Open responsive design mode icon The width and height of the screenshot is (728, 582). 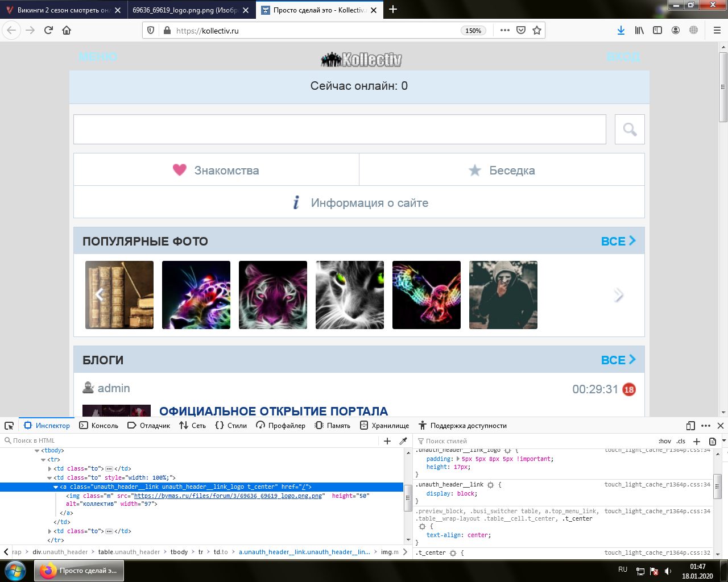pyautogui.click(x=690, y=426)
